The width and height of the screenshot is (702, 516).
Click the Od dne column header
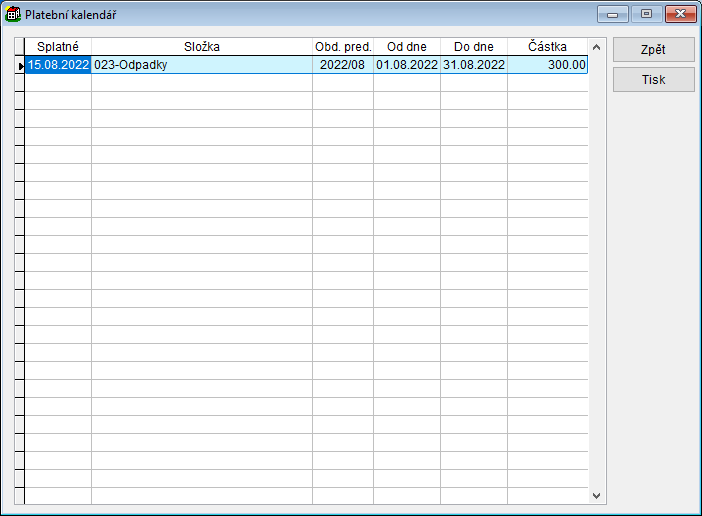[407, 47]
